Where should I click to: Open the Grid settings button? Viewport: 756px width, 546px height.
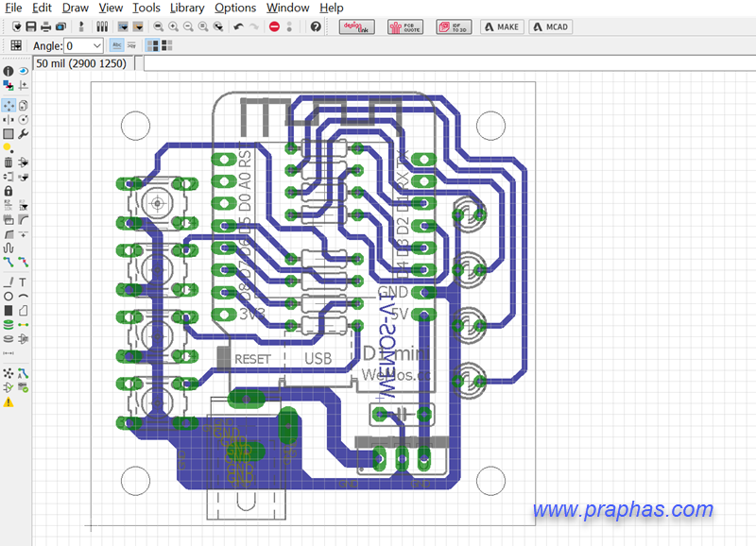[16, 45]
